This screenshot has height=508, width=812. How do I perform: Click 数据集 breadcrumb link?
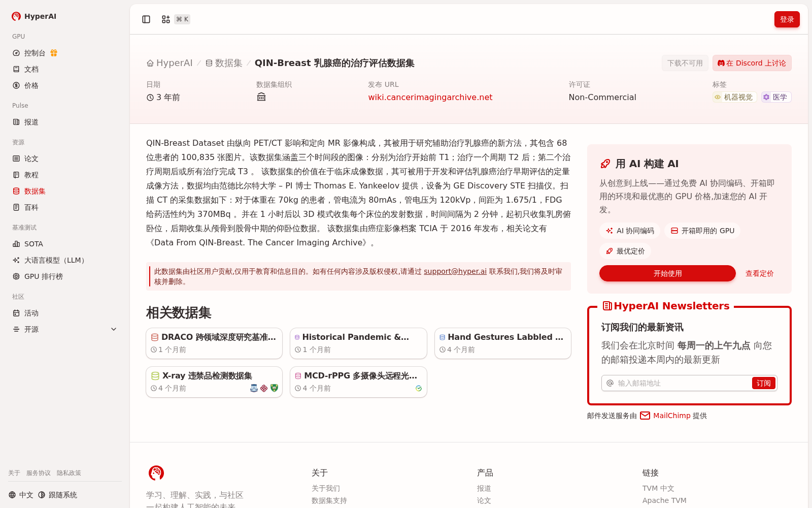point(224,63)
